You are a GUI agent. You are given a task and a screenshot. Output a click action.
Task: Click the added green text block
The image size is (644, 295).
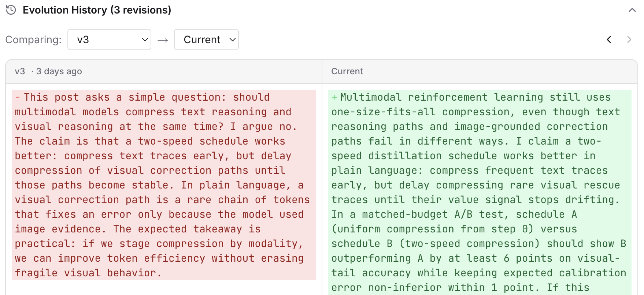tap(479, 192)
